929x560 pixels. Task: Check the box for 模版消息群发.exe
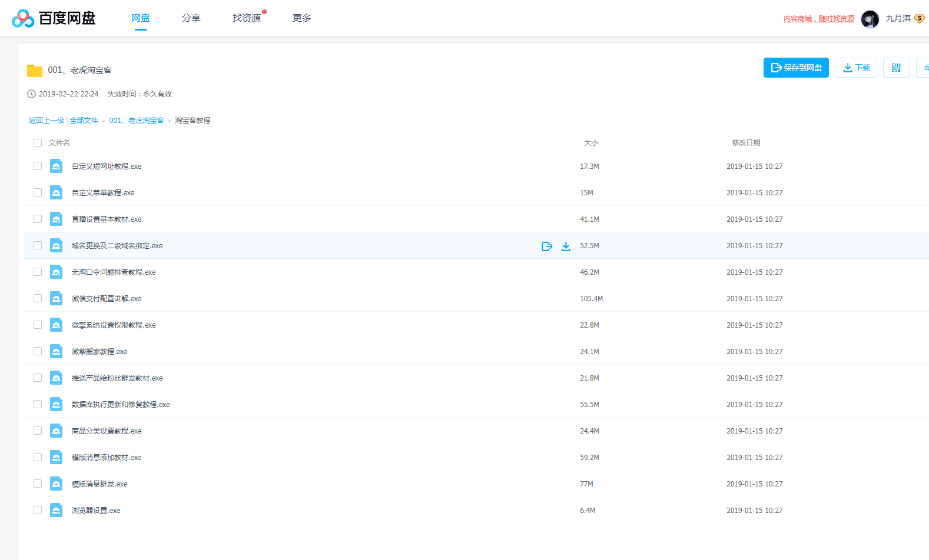pos(38,484)
